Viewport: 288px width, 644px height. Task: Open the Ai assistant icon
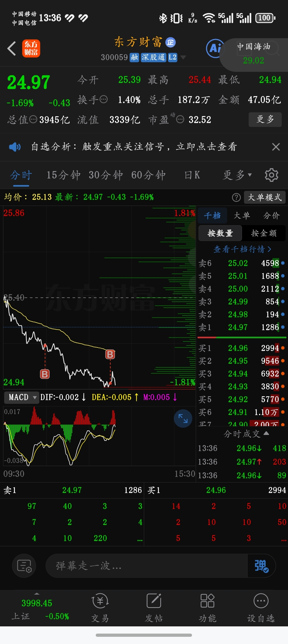point(215,48)
